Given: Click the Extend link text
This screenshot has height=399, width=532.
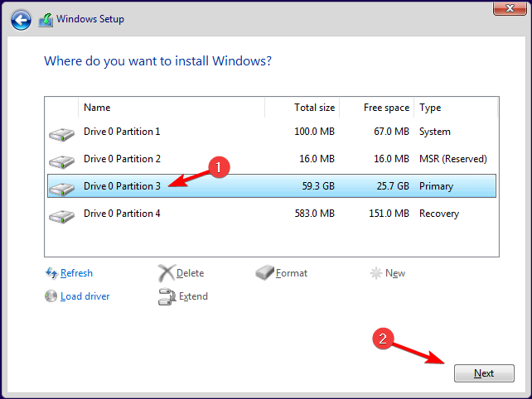Looking at the screenshot, I should point(193,296).
